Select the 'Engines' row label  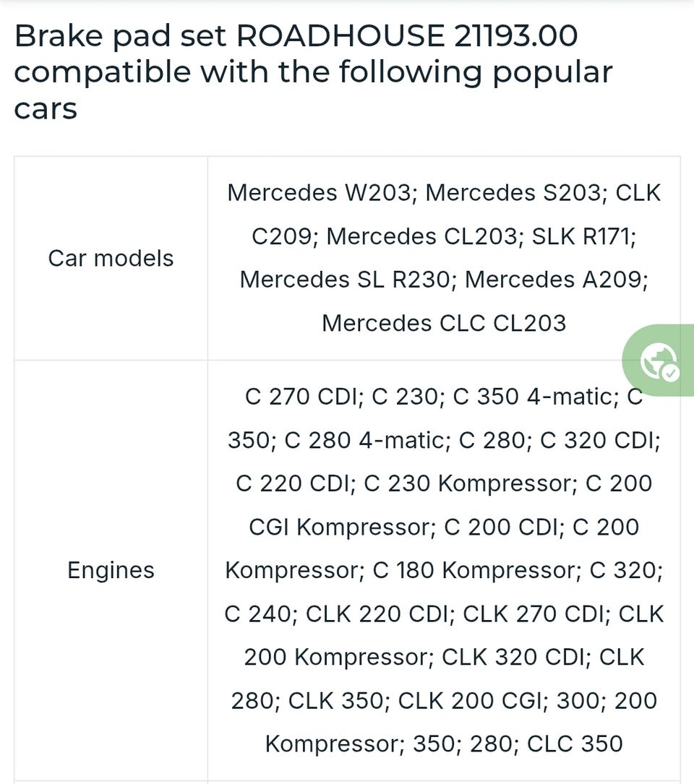(x=111, y=570)
